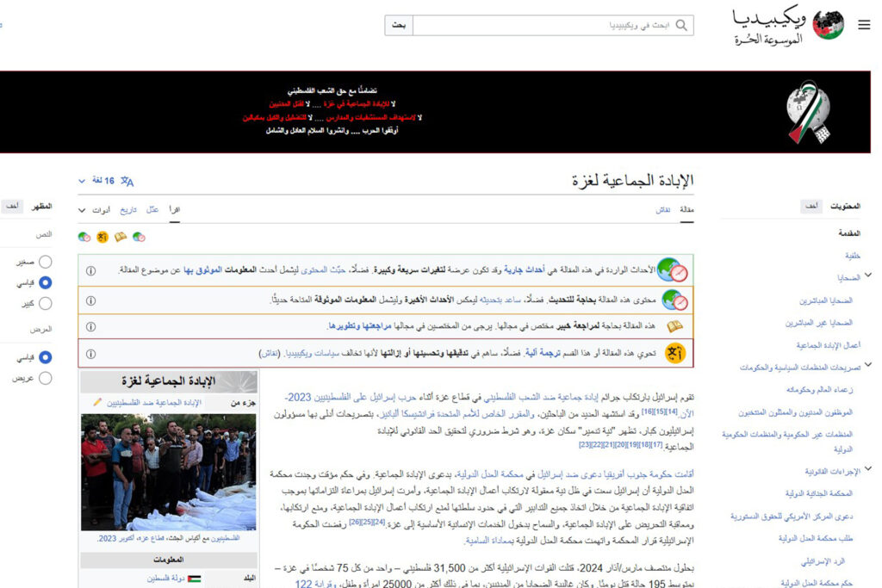Click the edit pencil icon in the infobox
The image size is (882, 588).
tap(98, 402)
